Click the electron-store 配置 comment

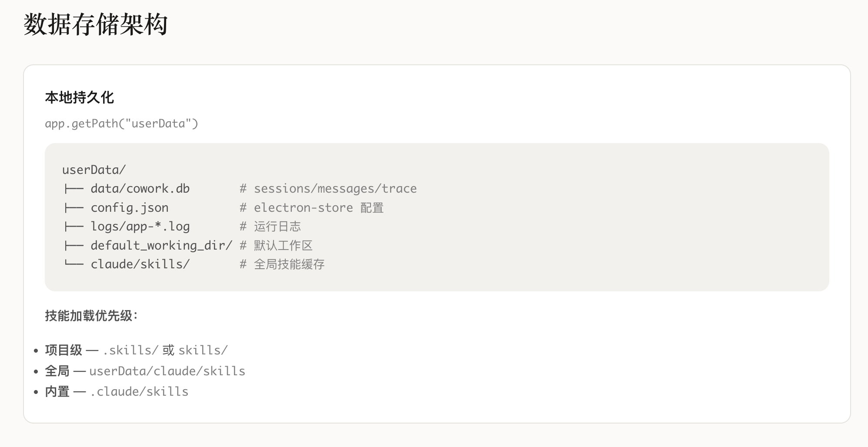[x=318, y=208]
